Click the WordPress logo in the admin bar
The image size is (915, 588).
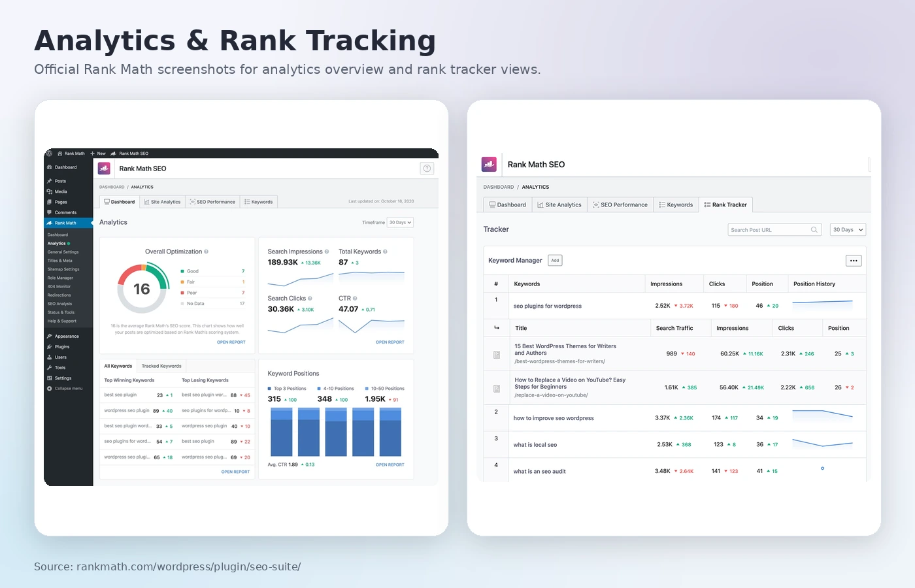pyautogui.click(x=49, y=154)
